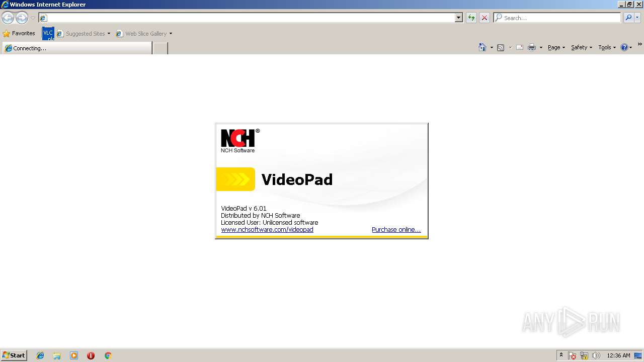
Task: Open the Opera taskbar icon
Action: tap(91, 355)
